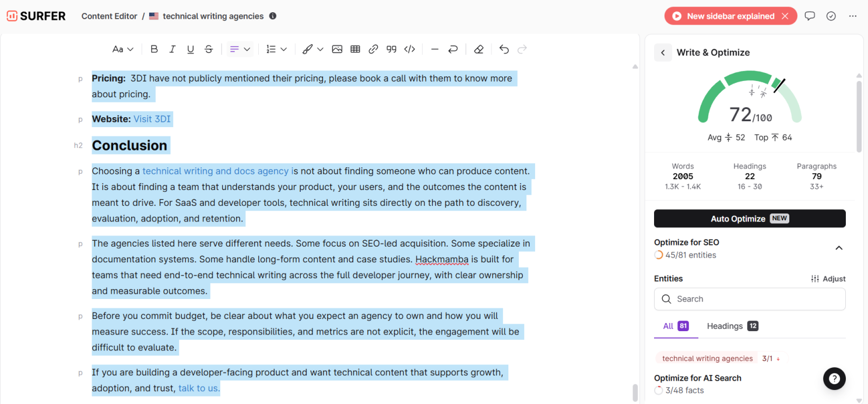868x404 pixels.
Task: Dismiss the New sidebar explained banner
Action: coord(785,16)
